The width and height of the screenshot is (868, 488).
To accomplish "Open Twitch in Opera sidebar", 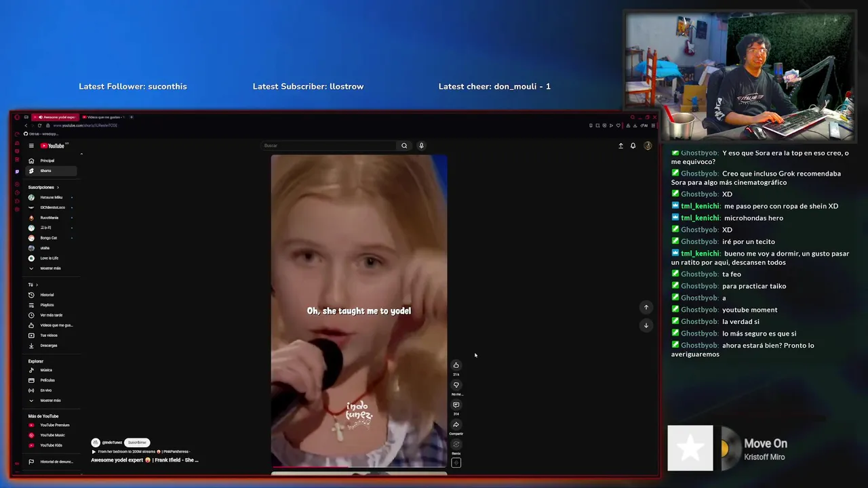I will click(17, 171).
